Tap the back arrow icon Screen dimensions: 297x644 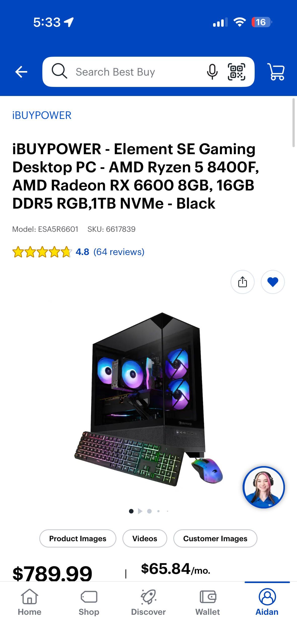point(21,72)
